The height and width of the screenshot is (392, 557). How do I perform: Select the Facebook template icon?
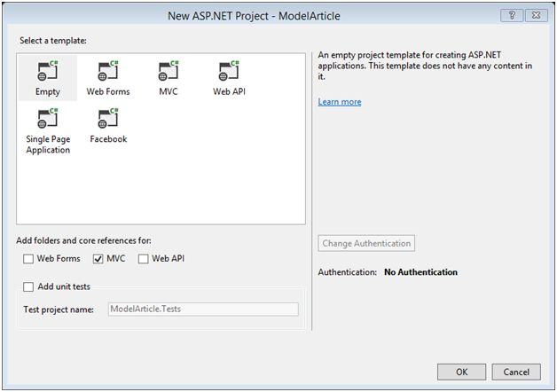(x=108, y=118)
